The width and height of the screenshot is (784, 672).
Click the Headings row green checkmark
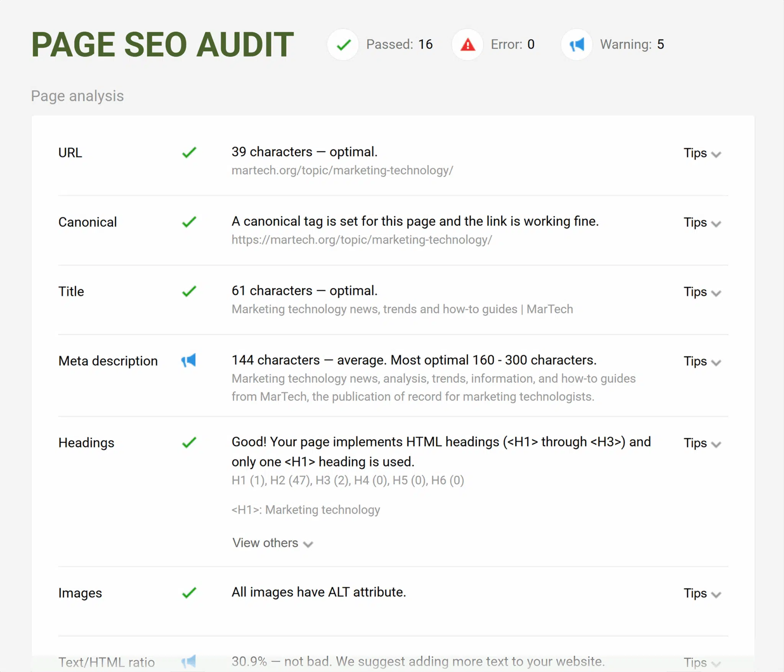coord(189,443)
